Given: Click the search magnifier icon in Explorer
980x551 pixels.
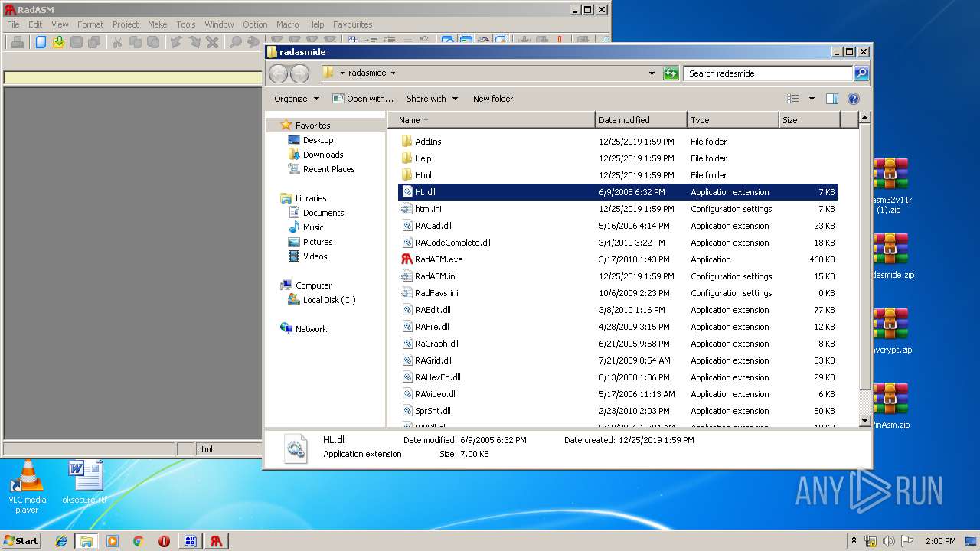Looking at the screenshot, I should coord(861,73).
